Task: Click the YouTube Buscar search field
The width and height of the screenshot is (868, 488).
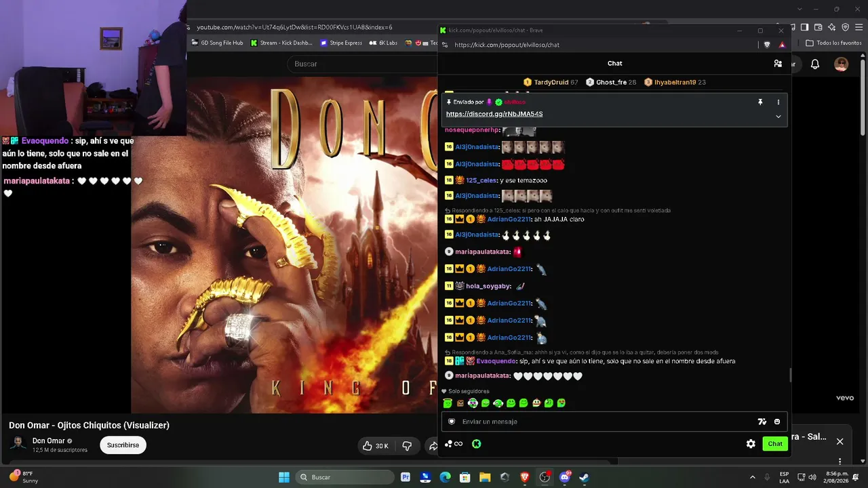Action: [x=363, y=64]
